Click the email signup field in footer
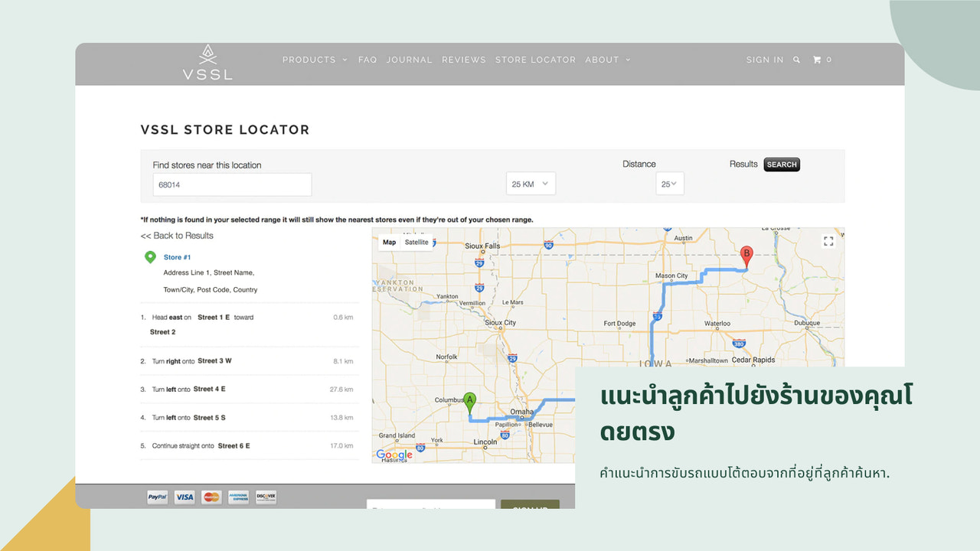 (x=431, y=504)
